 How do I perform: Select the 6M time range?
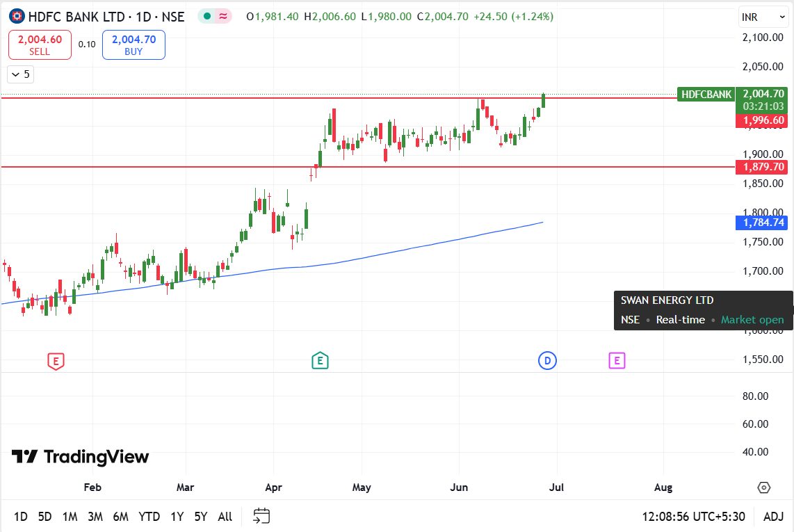120,517
